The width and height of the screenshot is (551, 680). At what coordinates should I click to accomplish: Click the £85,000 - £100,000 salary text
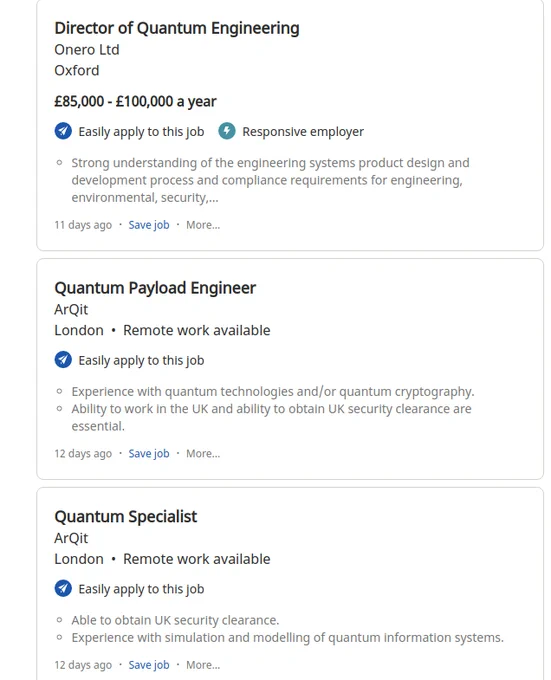135,101
